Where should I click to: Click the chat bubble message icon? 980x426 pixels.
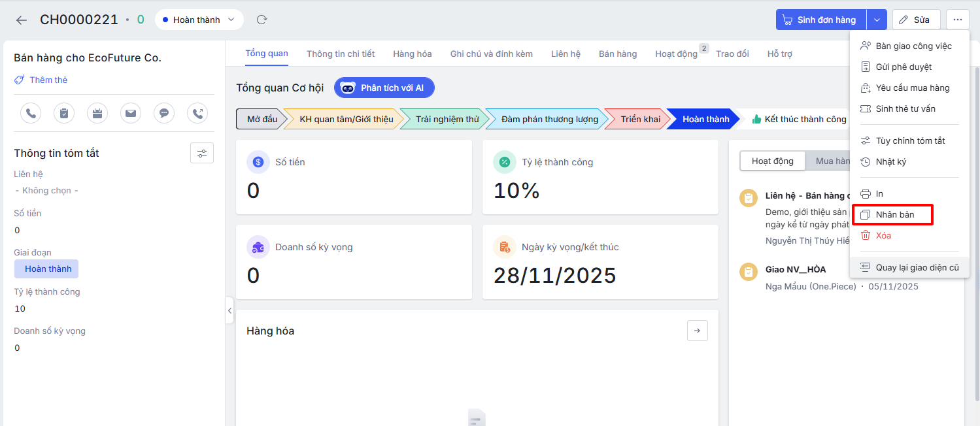pyautogui.click(x=164, y=113)
